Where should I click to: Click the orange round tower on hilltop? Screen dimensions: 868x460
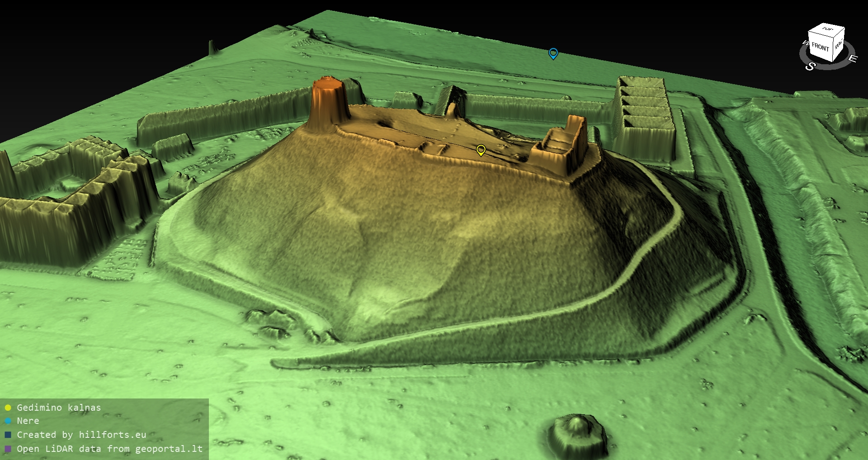point(329,100)
